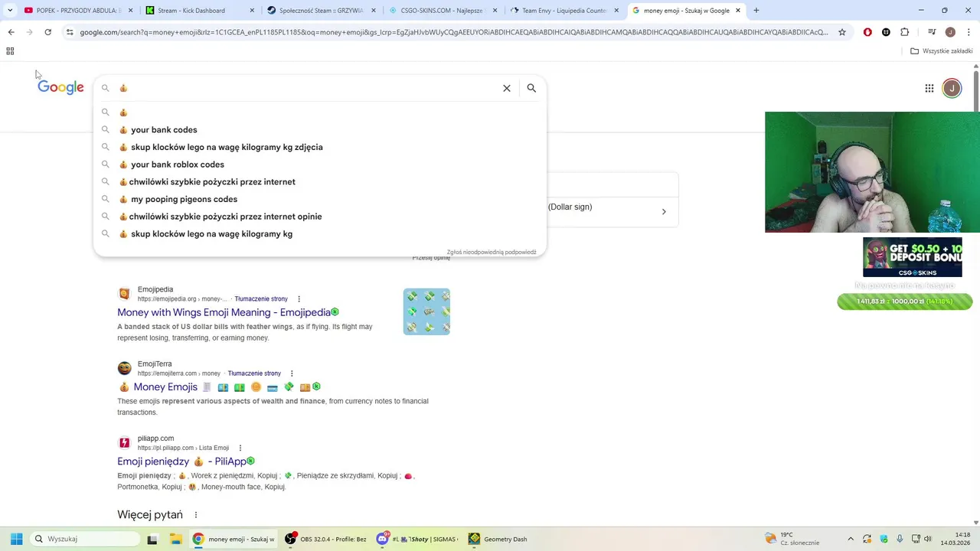The width and height of the screenshot is (980, 551).
Task: Open the Extensions puzzle-piece menu
Action: point(904,32)
